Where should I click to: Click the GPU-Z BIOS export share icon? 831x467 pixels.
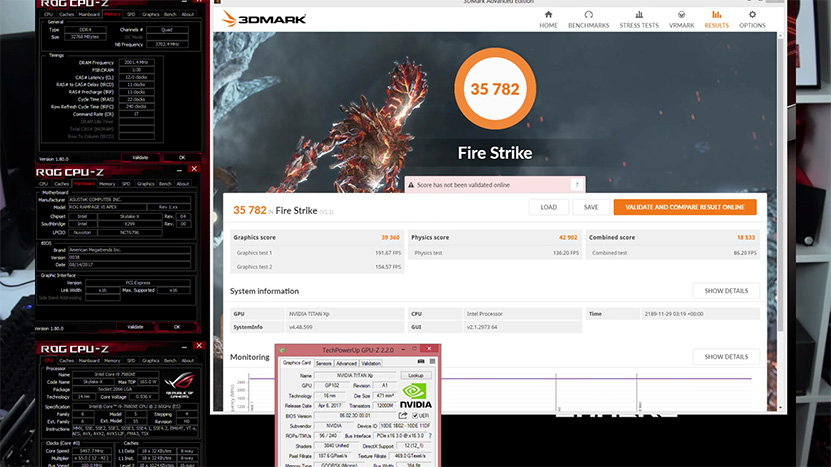[x=403, y=416]
